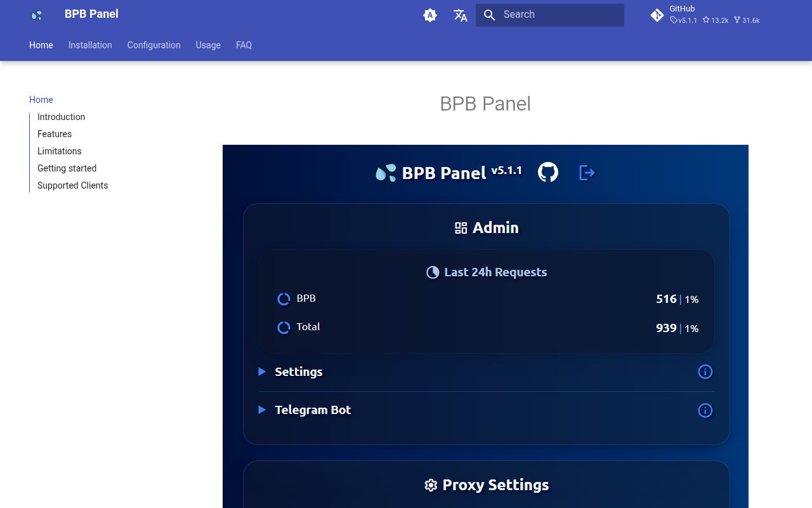
Task: Open the Home tab
Action: 41,45
